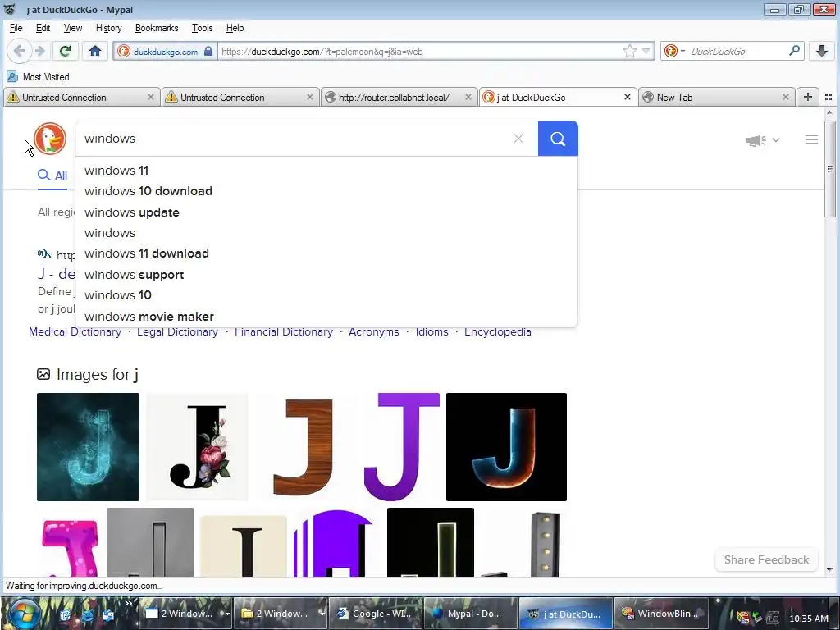This screenshot has width=840, height=630.
Task: Open the Encyclopedia link
Action: tap(498, 331)
